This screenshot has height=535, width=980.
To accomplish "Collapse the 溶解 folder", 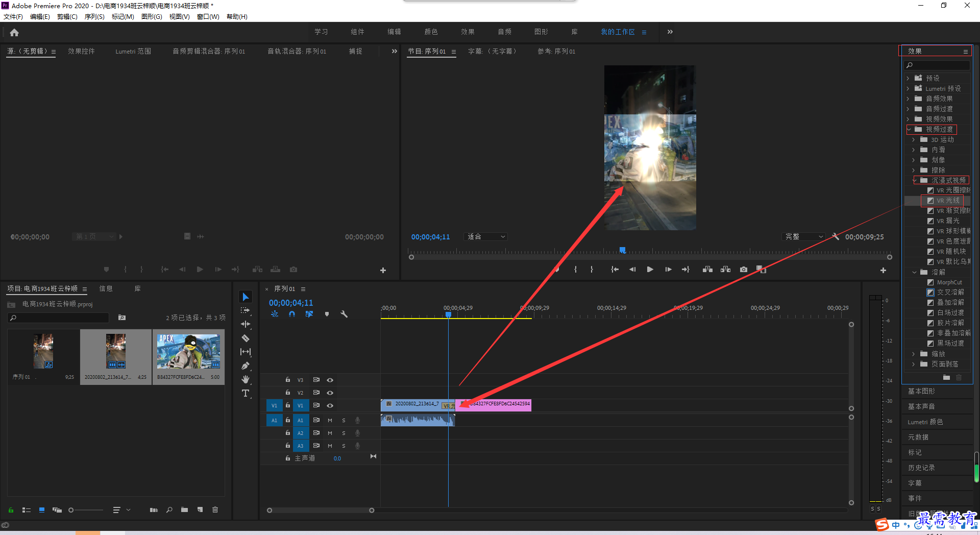I will 914,273.
